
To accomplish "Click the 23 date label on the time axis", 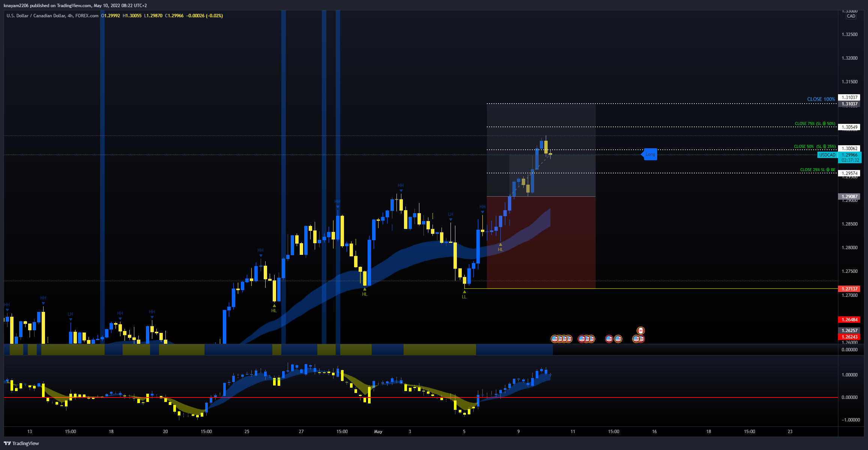I will tap(790, 432).
